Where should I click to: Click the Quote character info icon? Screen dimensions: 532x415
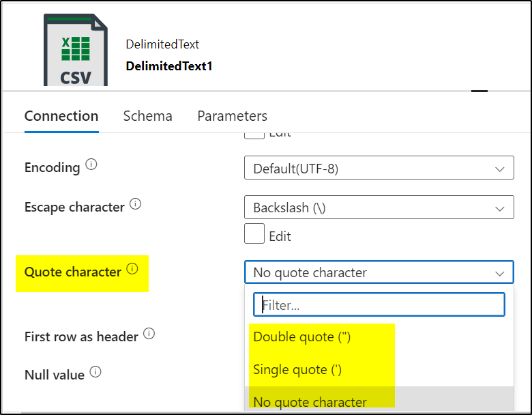[132, 270]
